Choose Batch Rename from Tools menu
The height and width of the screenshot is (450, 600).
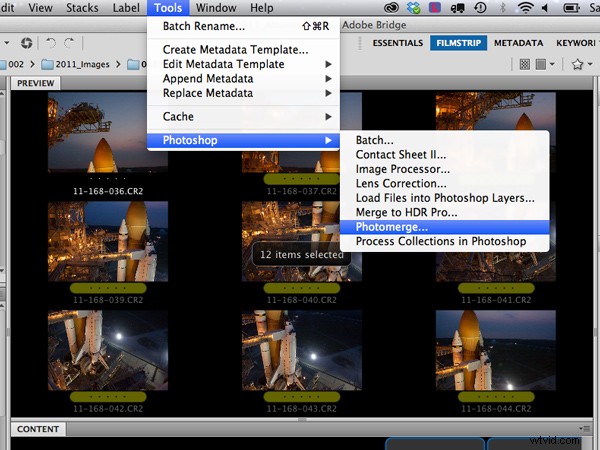tap(243, 26)
